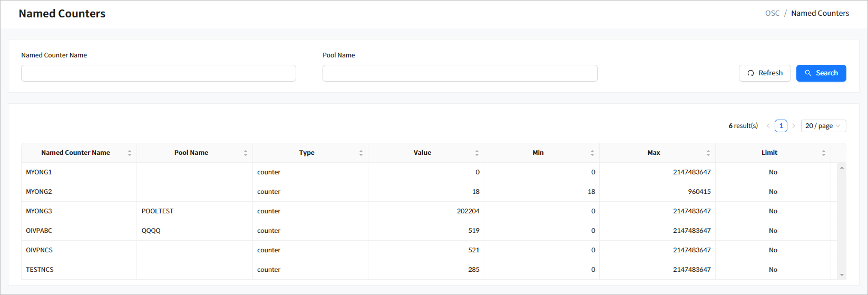Sort by Named Counter Name column icon

click(130, 153)
